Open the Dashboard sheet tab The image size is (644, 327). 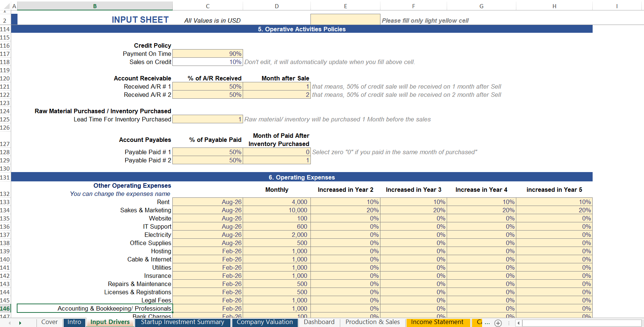click(x=319, y=322)
